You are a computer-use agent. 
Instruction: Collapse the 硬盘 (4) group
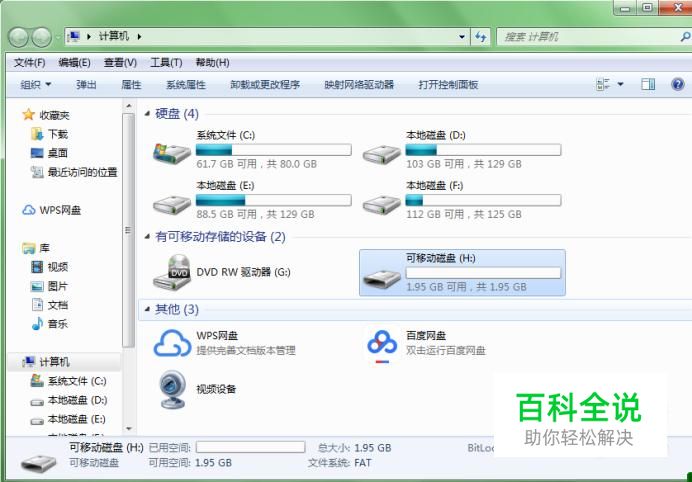click(147, 114)
